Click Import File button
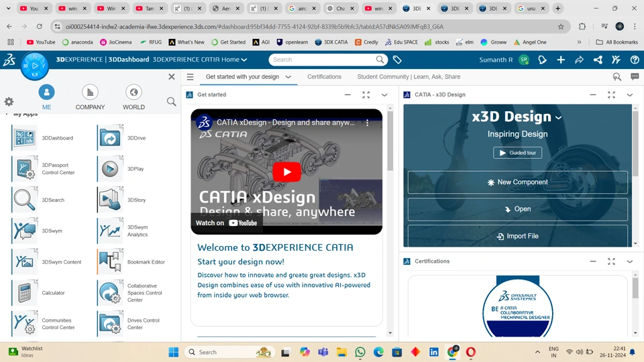This screenshot has height=362, width=644. click(x=517, y=236)
